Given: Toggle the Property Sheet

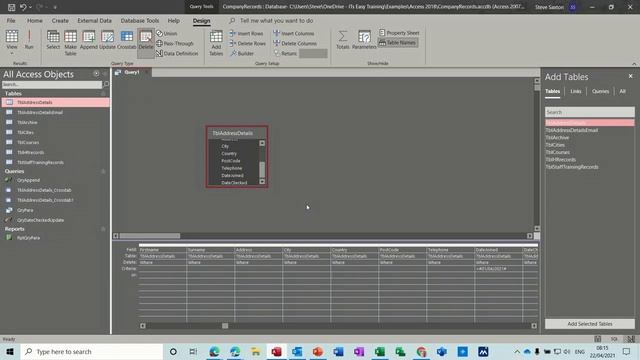Looking at the screenshot, I should [x=399, y=33].
